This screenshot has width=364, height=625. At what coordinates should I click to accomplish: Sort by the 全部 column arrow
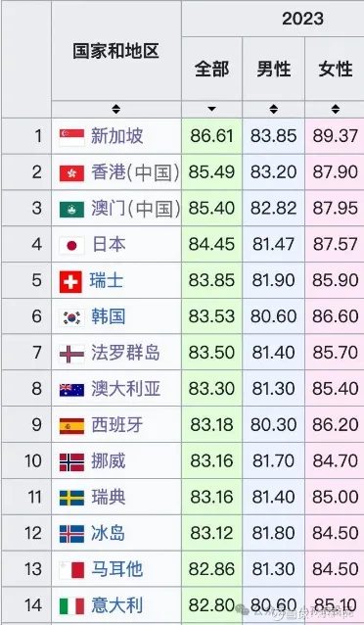(x=211, y=109)
